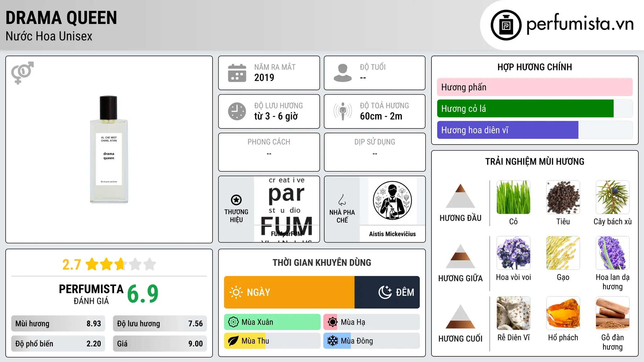Click the star rating row next to 2.7
Screen dimensions: 644x362
(x=121, y=264)
